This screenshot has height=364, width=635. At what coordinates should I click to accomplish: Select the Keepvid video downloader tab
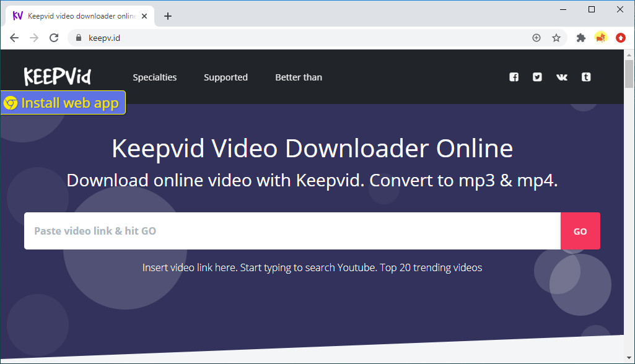point(80,16)
